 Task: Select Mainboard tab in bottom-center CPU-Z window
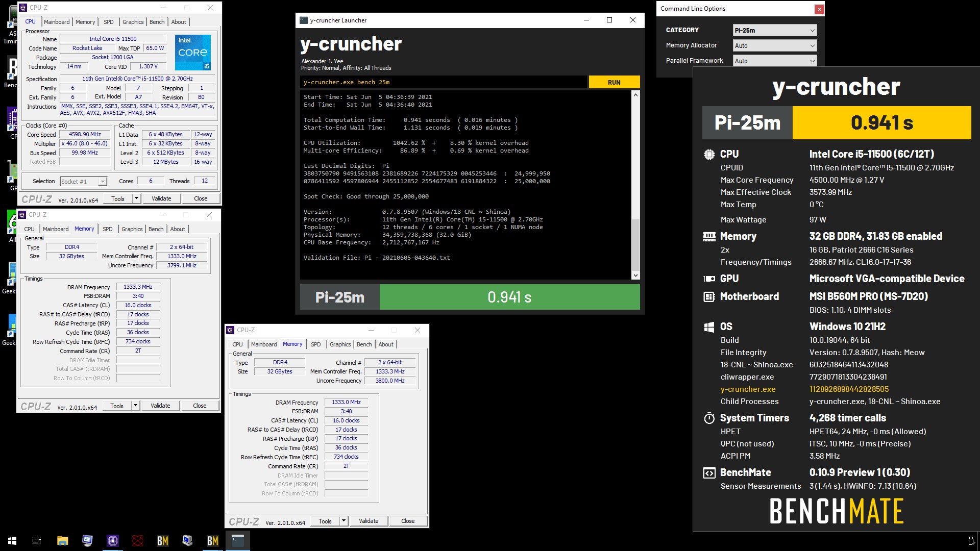(264, 344)
